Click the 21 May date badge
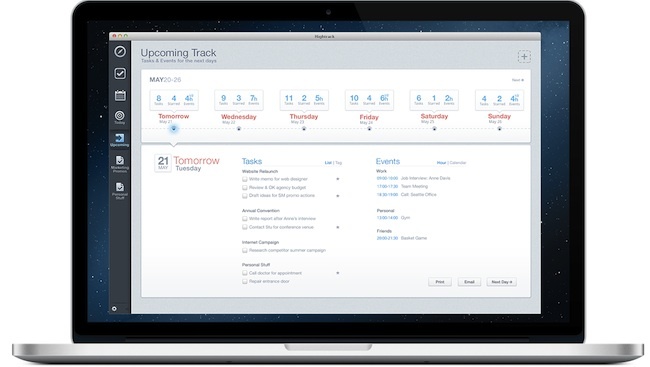The height and width of the screenshot is (367, 650). coord(163,163)
